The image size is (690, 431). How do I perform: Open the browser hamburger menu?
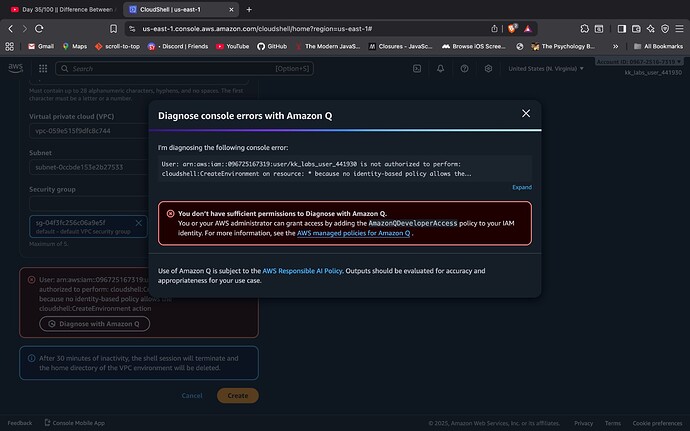click(679, 29)
